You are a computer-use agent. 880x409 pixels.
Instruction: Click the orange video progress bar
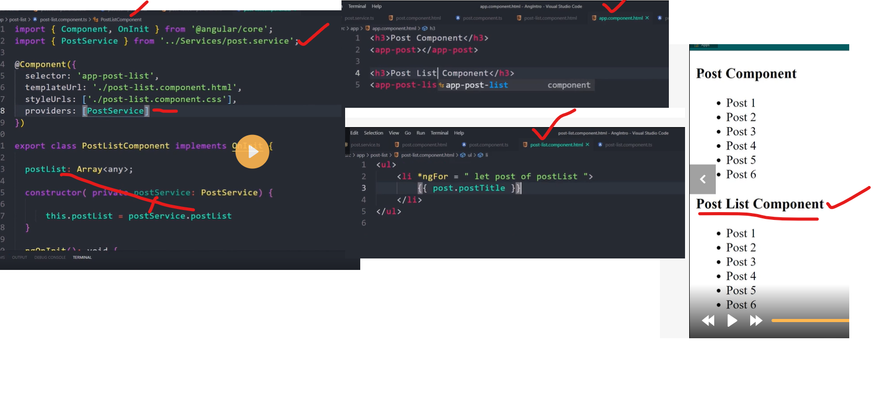(x=808, y=321)
